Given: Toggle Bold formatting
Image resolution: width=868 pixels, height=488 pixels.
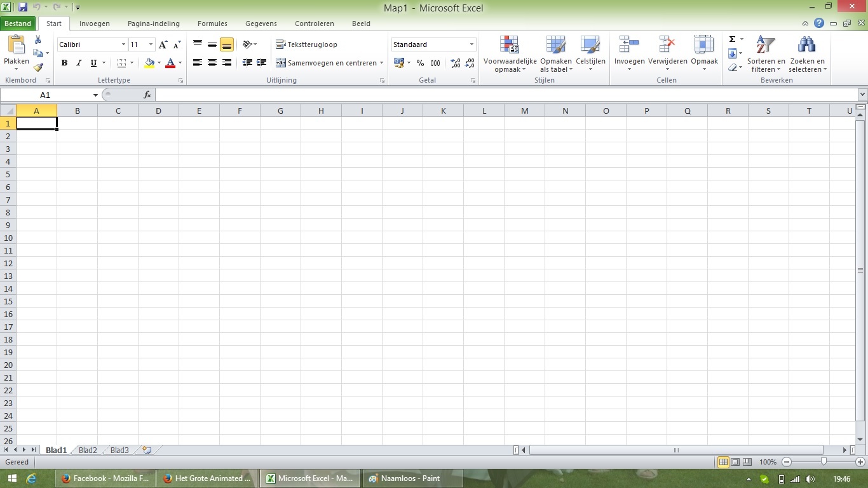Looking at the screenshot, I should click(64, 63).
